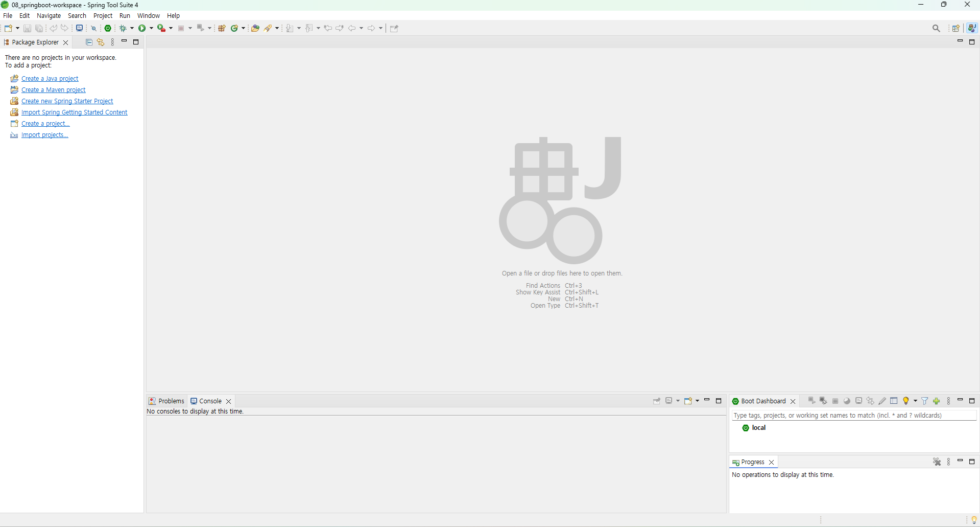Run with the green play icon
Image resolution: width=980 pixels, height=527 pixels.
(142, 28)
